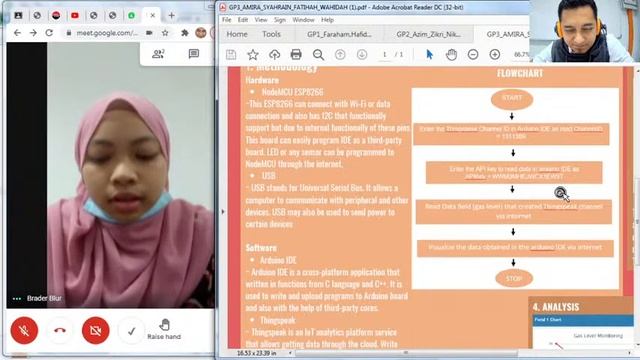640x360 pixels.
Task: Bookmark this page with the star icon in Chrome
Action: coord(165,33)
